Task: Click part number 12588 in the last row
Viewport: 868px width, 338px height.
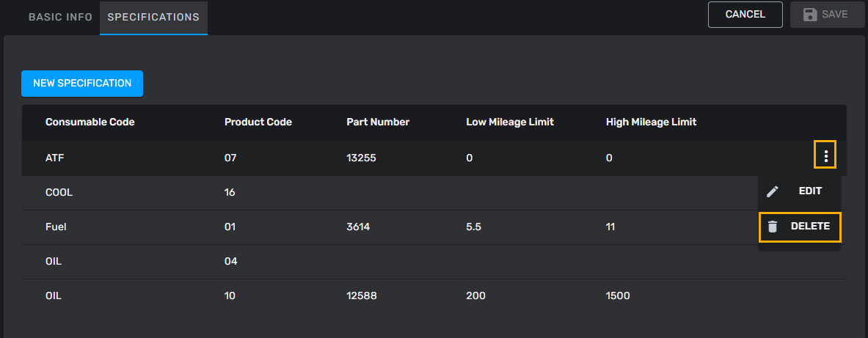Action: (x=361, y=296)
